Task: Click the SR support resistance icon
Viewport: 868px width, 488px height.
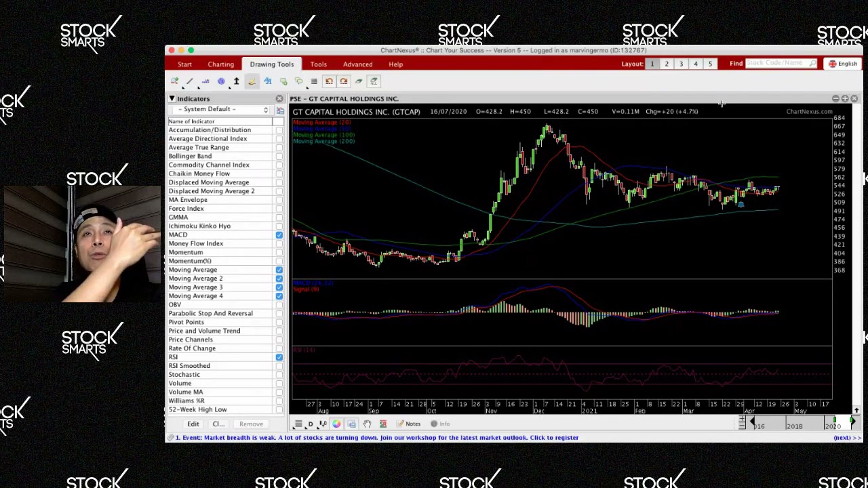Action: tap(383, 424)
